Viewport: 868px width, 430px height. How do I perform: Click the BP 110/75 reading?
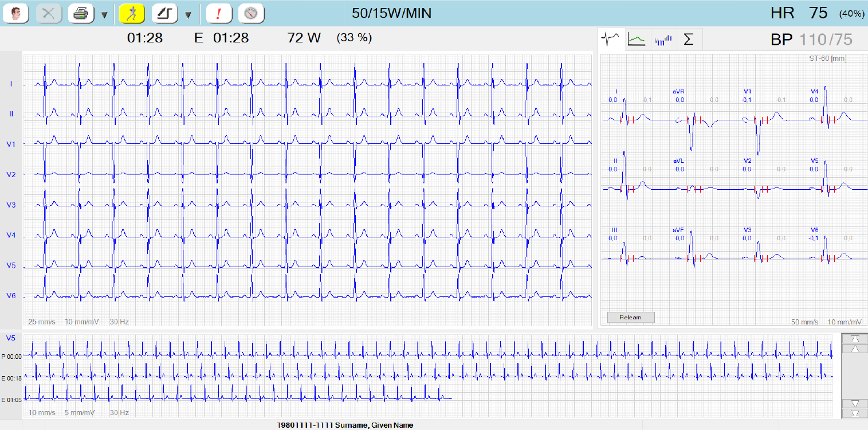click(811, 40)
